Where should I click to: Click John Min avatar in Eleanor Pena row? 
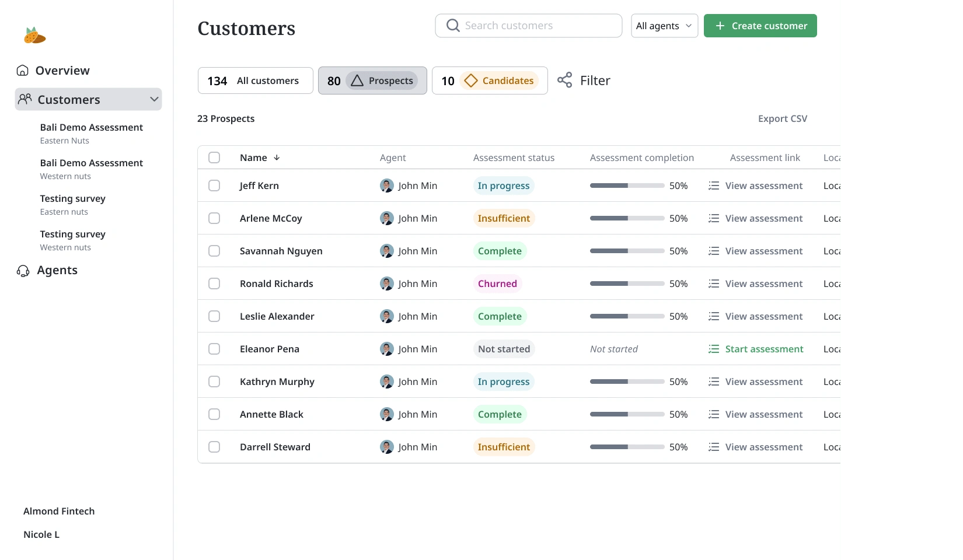(386, 349)
